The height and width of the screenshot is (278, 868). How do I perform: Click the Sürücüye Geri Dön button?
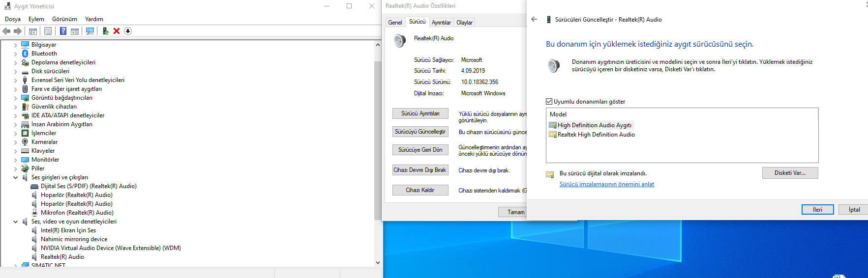[x=420, y=150]
